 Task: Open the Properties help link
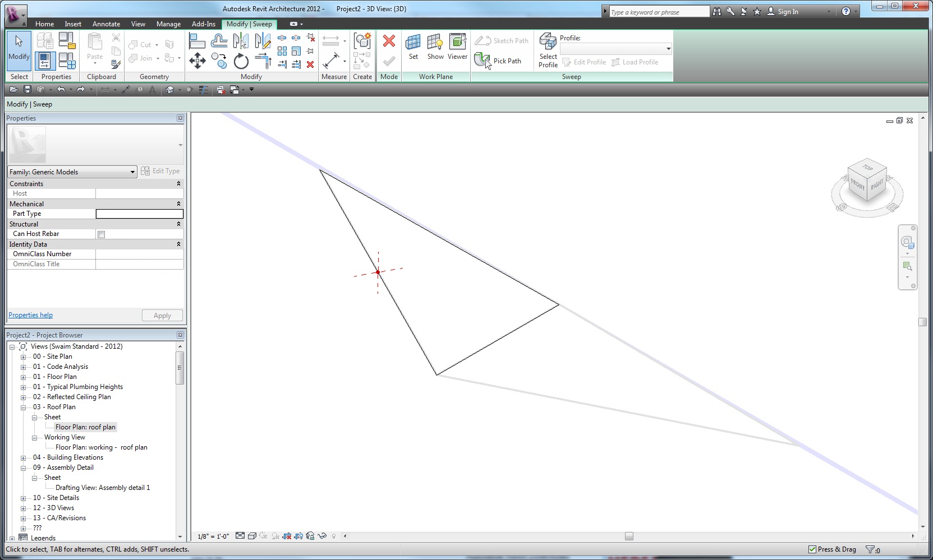31,315
